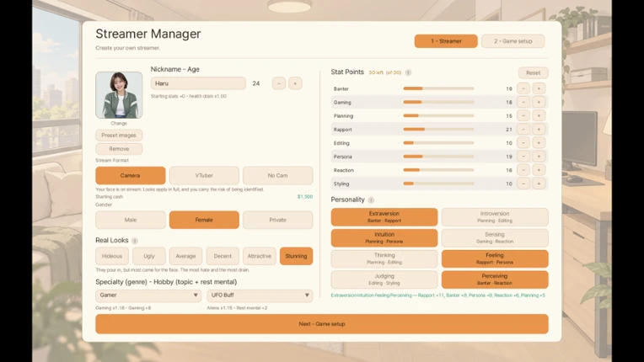
Task: Pick the Perceiving personality trait
Action: click(x=495, y=279)
